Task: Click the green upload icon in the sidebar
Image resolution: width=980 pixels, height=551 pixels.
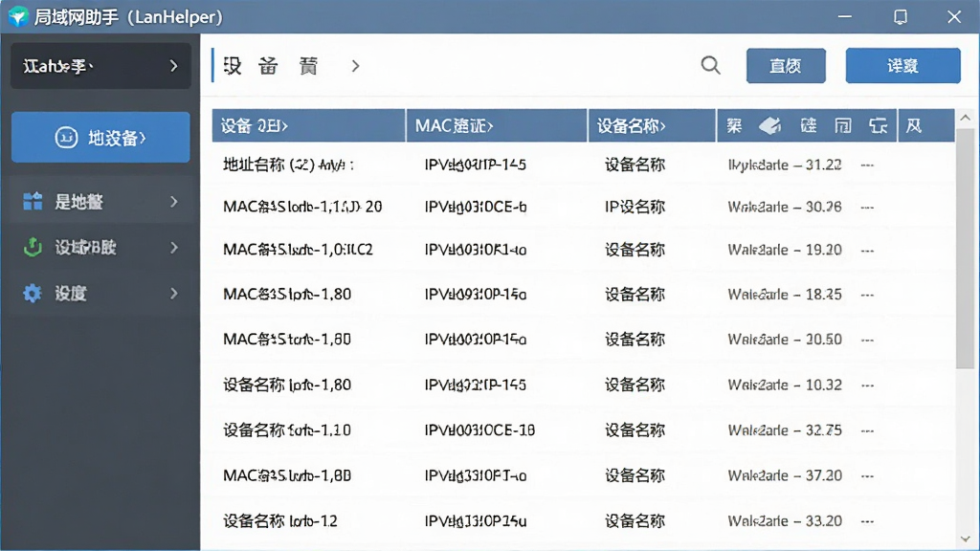Action: (x=33, y=248)
